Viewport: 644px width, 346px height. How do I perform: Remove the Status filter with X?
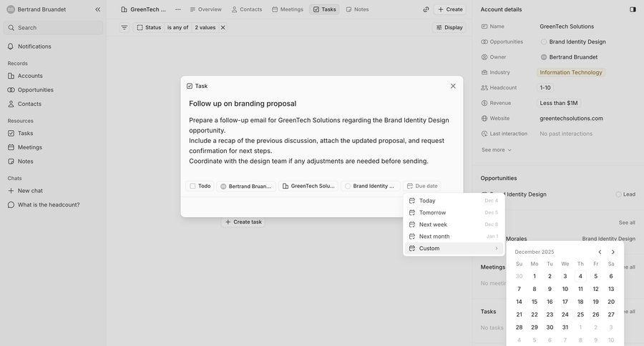223,27
